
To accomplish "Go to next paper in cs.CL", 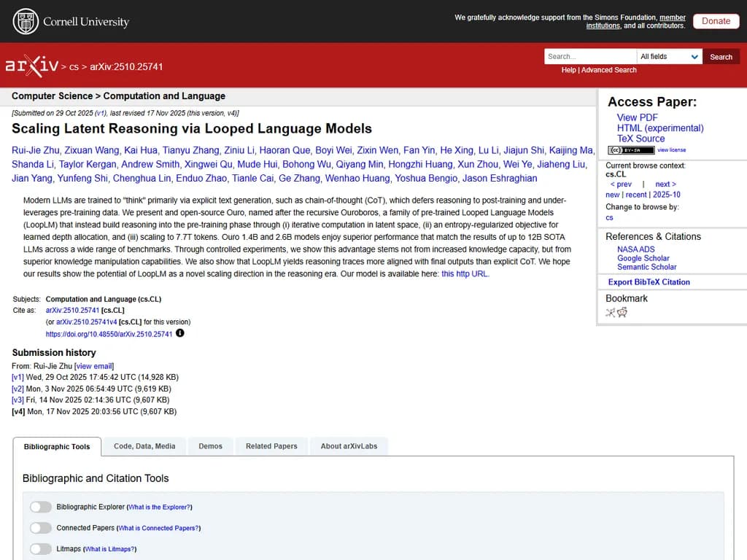I will (x=665, y=184).
